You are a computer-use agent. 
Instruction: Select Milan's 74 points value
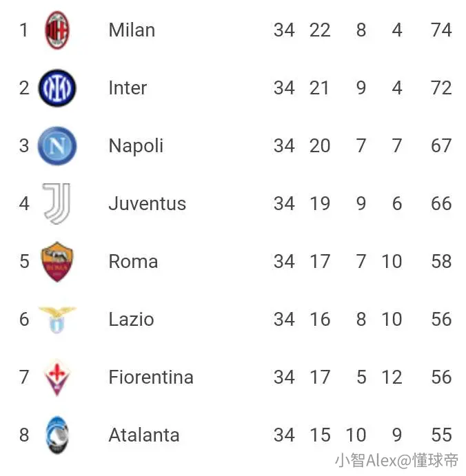pos(441,30)
